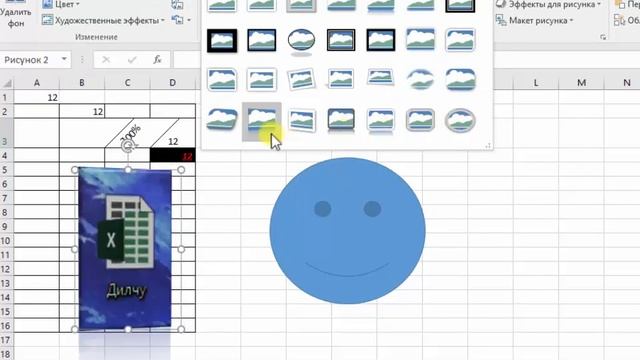Click the select-all corner of the sheet
This screenshot has height=360, width=640.
coord(7,83)
